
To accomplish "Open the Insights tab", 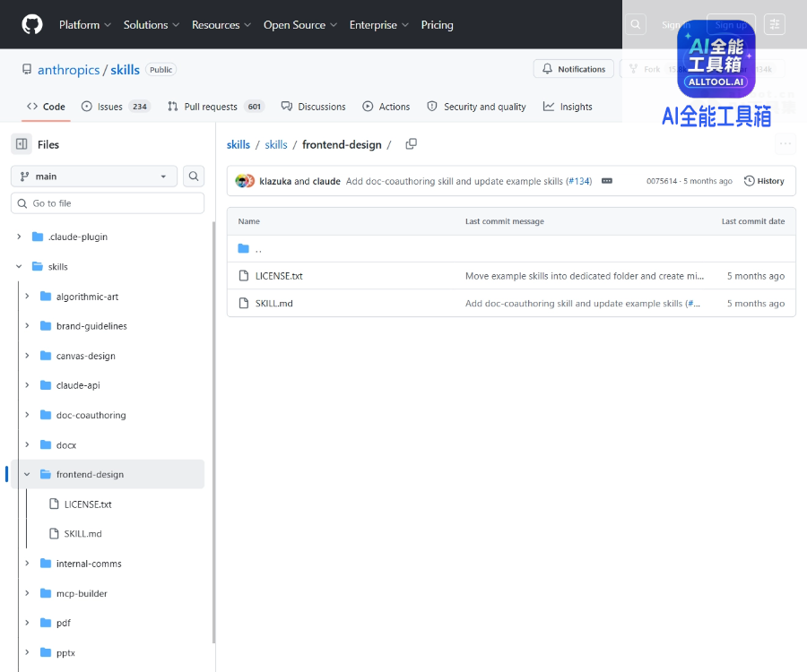I will (x=568, y=107).
